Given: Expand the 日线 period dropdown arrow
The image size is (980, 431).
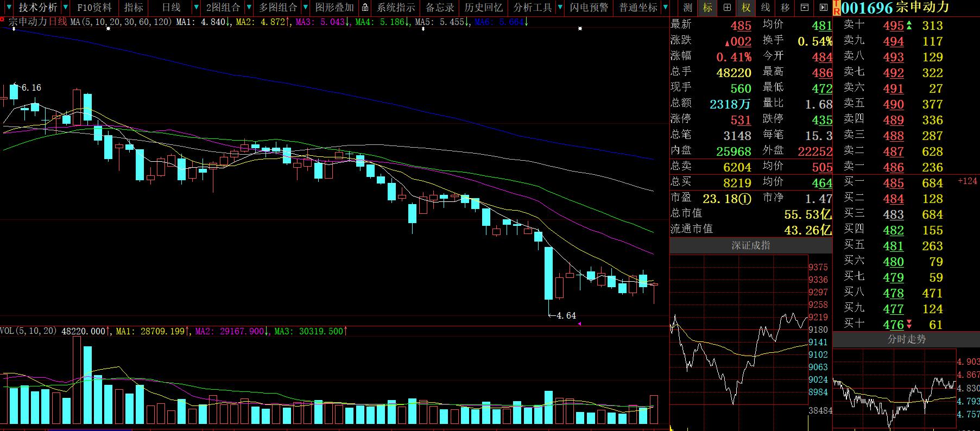Looking at the screenshot, I should (x=197, y=8).
